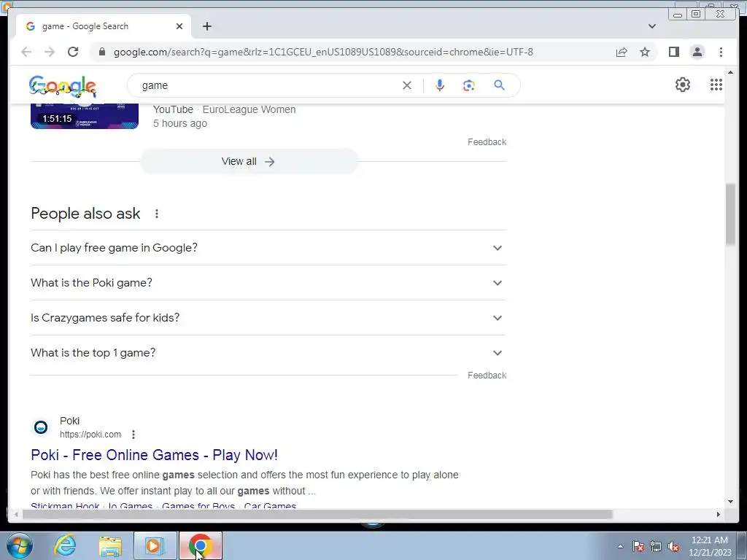The height and width of the screenshot is (560, 747).
Task: Open People also ask options menu
Action: tap(157, 214)
